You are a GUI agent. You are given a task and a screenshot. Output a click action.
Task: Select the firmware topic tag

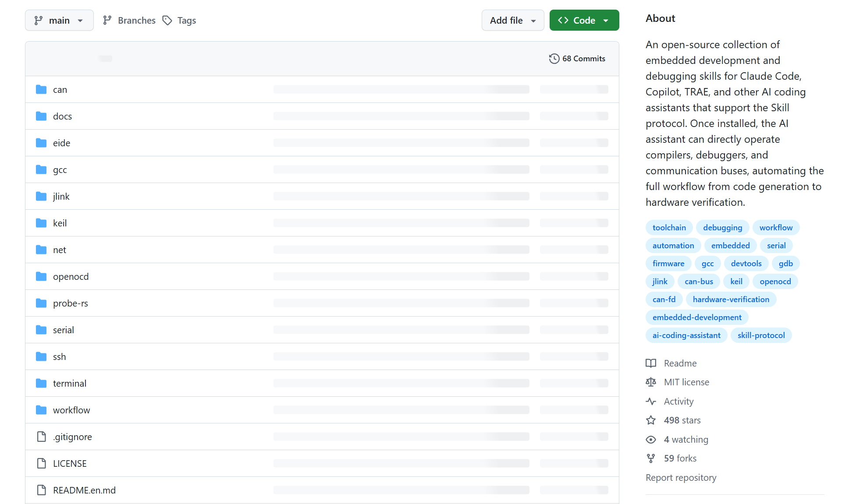668,264
